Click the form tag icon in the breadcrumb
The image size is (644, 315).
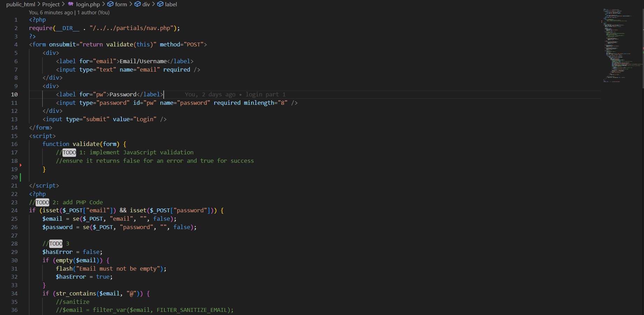(x=110, y=4)
